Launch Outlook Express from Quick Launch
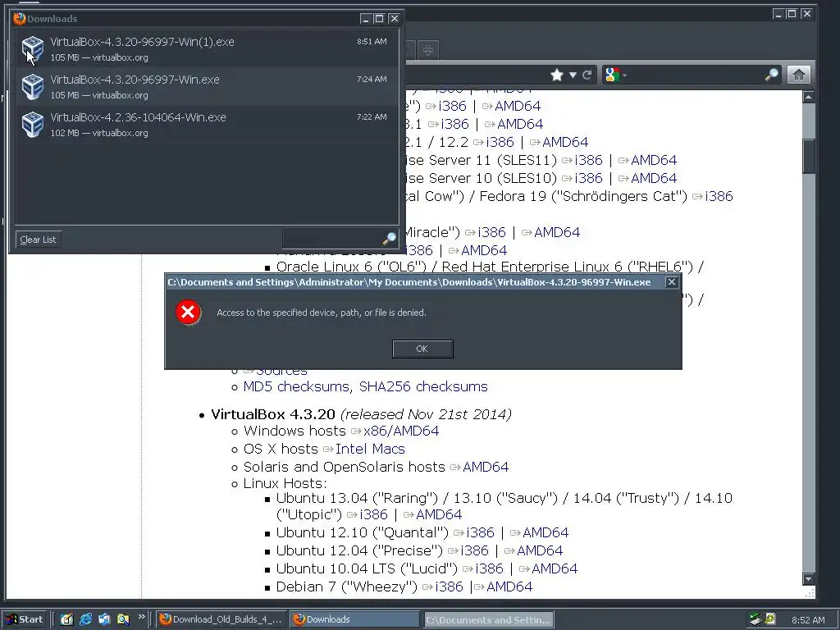 click(104, 619)
